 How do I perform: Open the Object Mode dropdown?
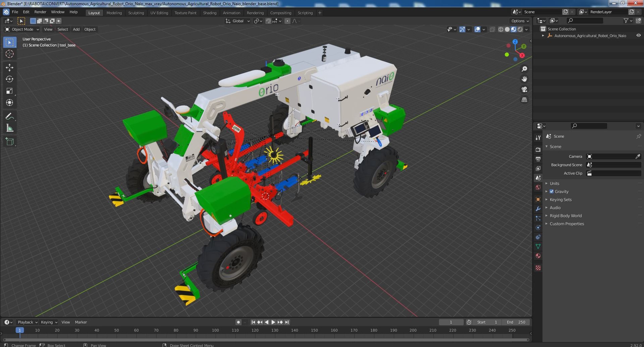tap(22, 30)
